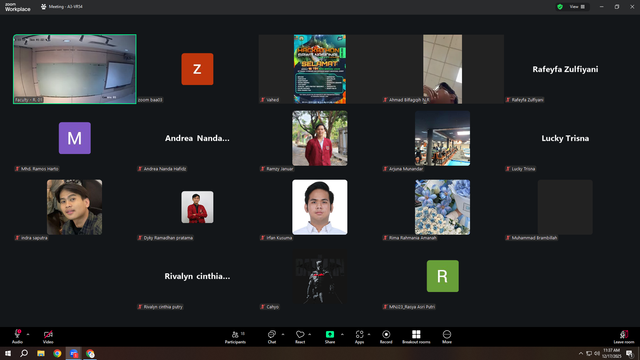Open the Chat panel
The image size is (640, 360).
coord(272,337)
